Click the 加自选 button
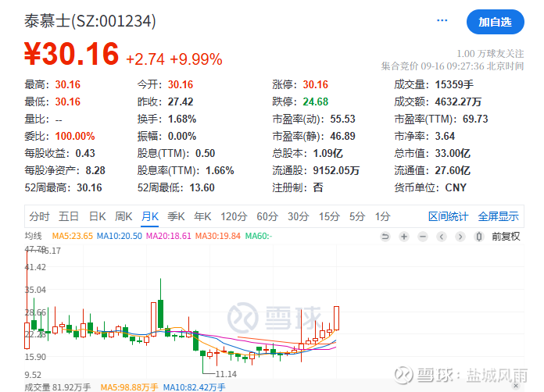This screenshot has width=544, height=392. coord(495,22)
